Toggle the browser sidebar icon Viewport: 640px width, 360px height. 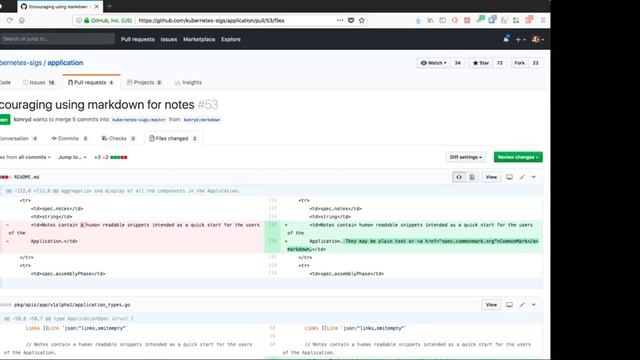coord(442,20)
